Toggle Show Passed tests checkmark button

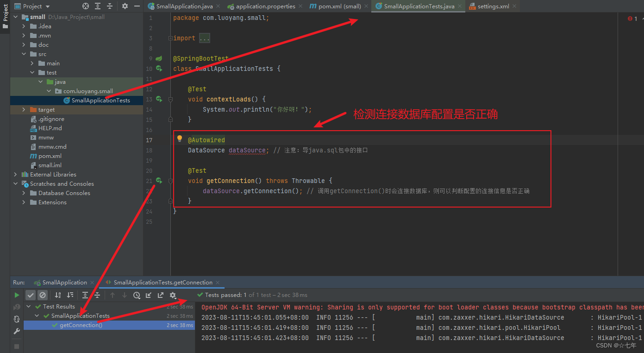(31, 295)
